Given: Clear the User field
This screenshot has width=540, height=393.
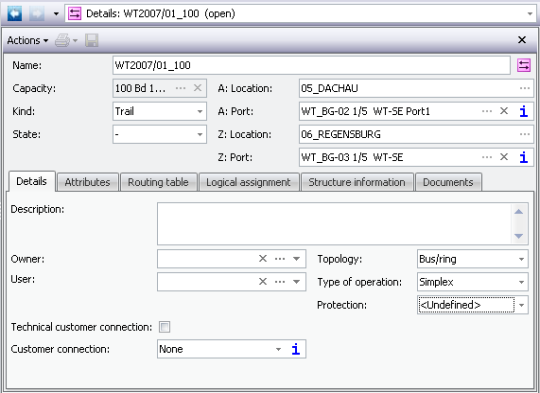Looking at the screenshot, I should 263,282.
